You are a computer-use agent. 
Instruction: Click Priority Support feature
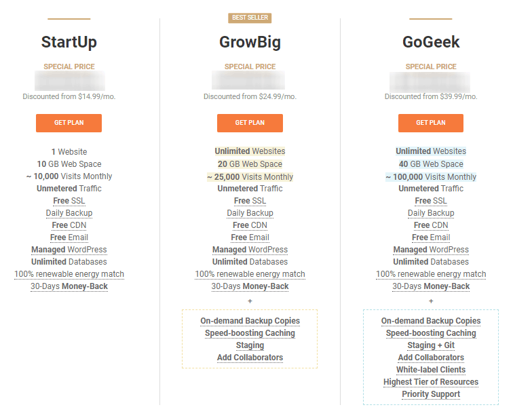pyautogui.click(x=431, y=394)
